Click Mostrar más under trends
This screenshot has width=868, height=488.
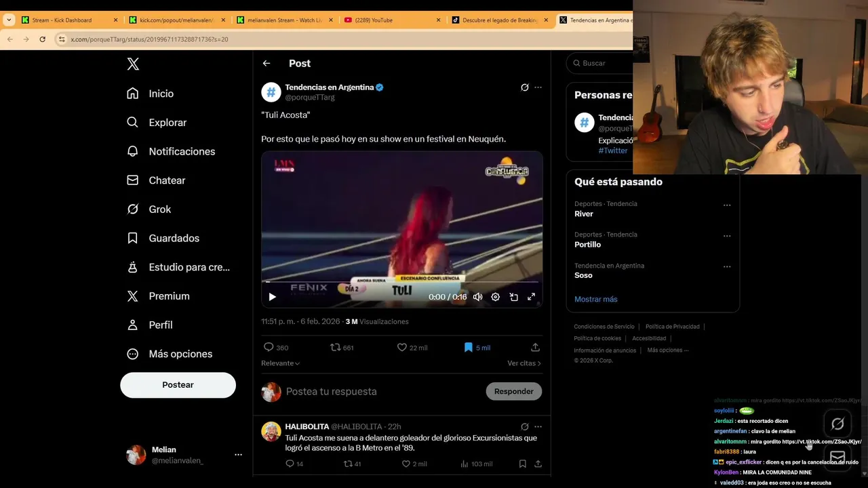596,299
